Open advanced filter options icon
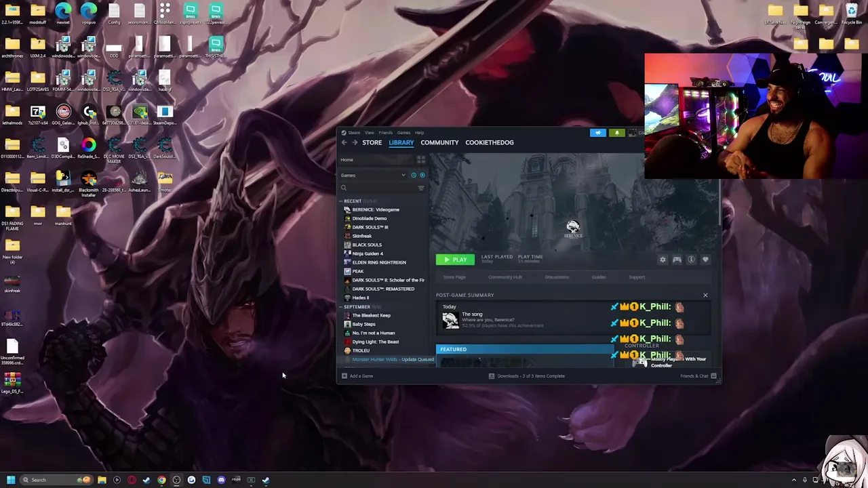The height and width of the screenshot is (488, 868). (x=421, y=188)
